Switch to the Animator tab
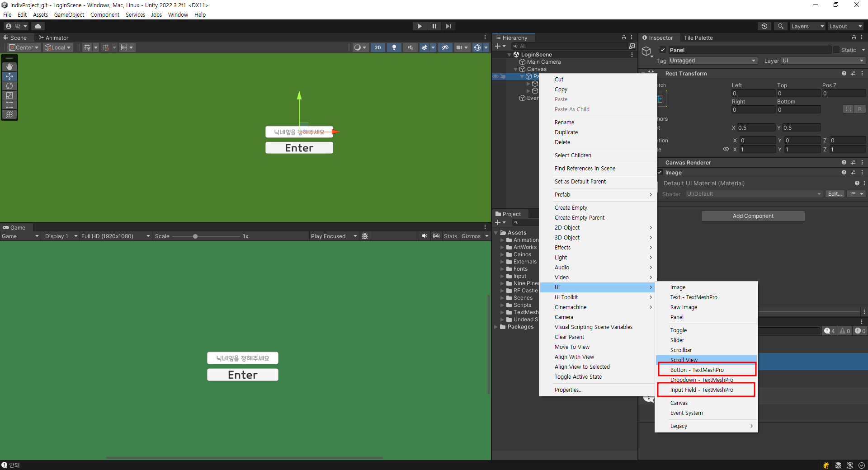This screenshot has width=868, height=470. point(53,38)
